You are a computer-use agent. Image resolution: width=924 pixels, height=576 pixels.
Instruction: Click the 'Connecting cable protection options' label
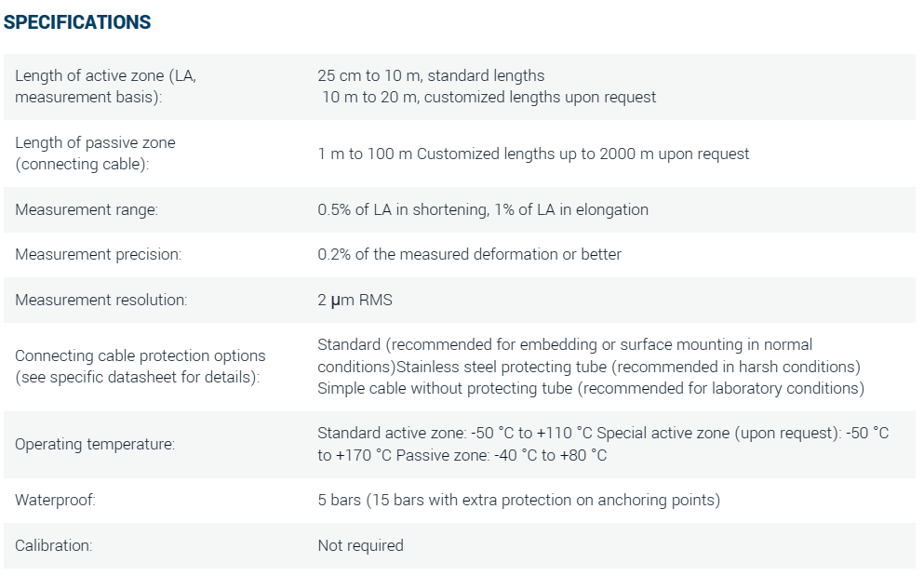tap(141, 355)
